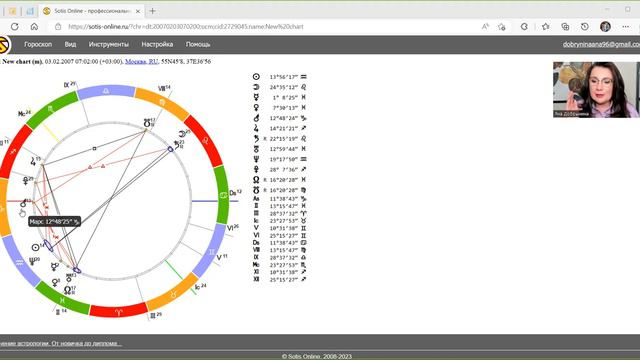Open the browser History icon
The height and width of the screenshot is (360, 640).
coord(584,27)
